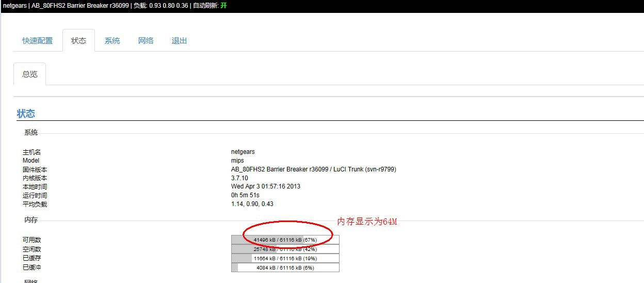Open the 网络 tab

point(146,41)
